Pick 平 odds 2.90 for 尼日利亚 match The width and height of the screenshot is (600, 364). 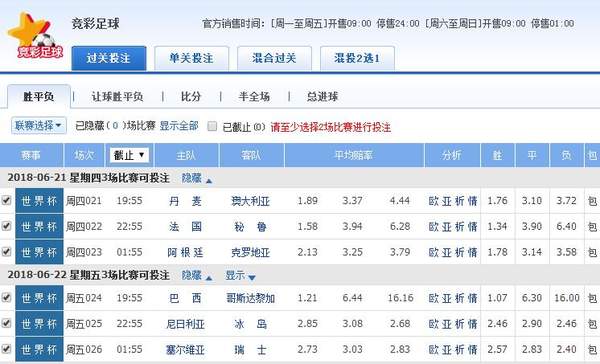click(532, 323)
